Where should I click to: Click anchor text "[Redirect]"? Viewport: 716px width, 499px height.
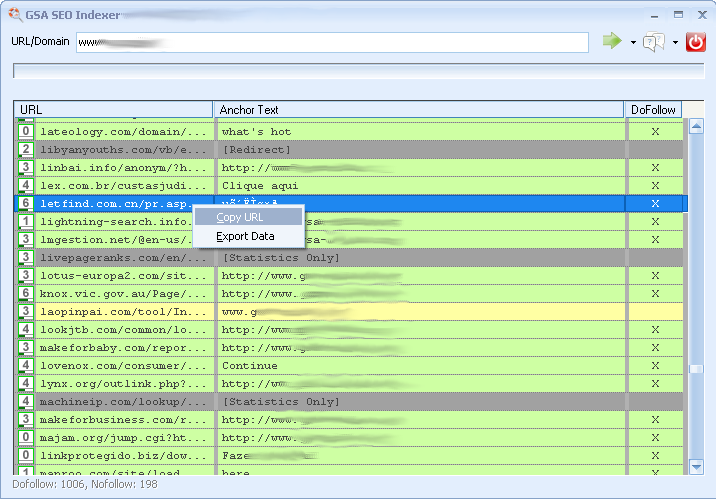pos(256,150)
